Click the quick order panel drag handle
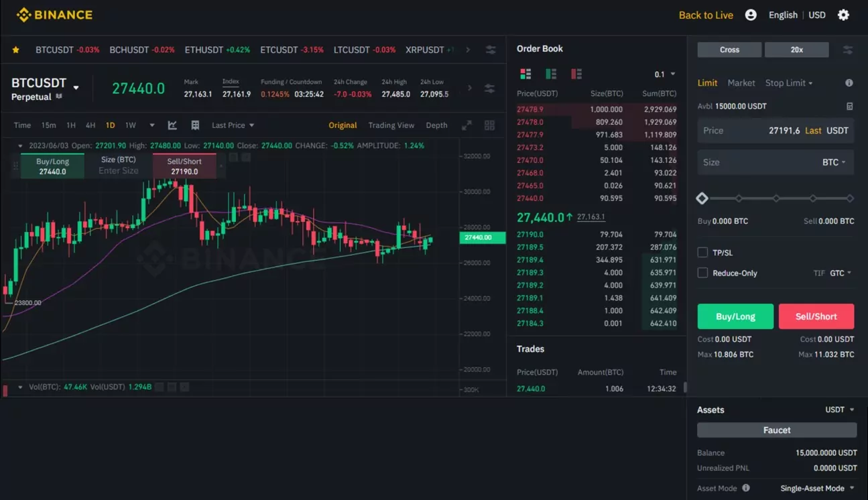 [x=14, y=166]
